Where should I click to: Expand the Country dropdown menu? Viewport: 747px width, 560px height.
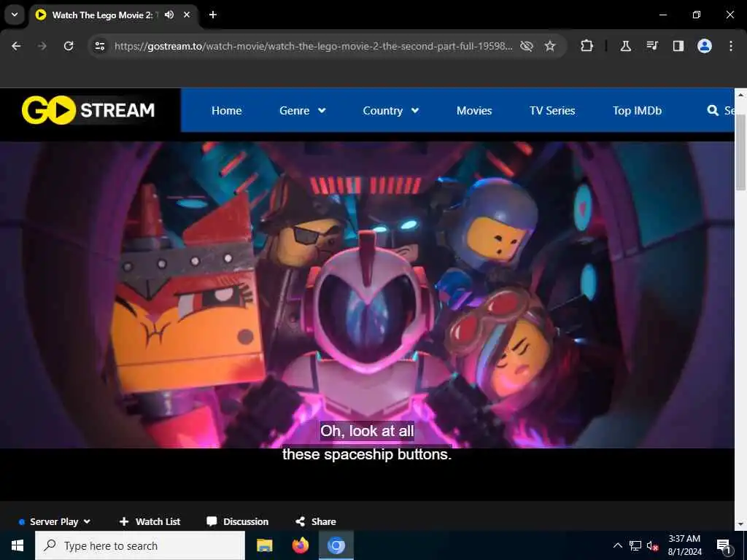391,111
